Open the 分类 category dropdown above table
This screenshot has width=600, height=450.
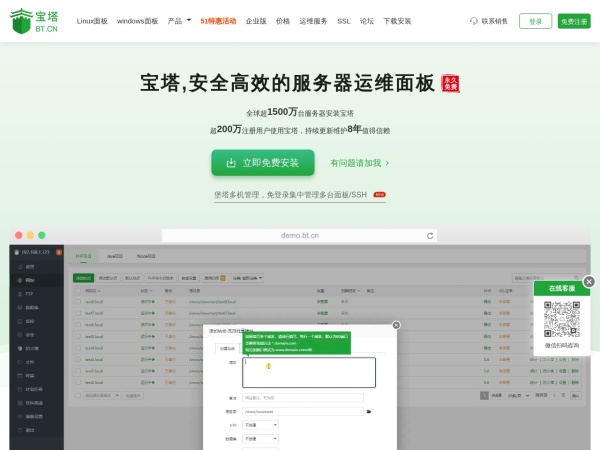247,278
